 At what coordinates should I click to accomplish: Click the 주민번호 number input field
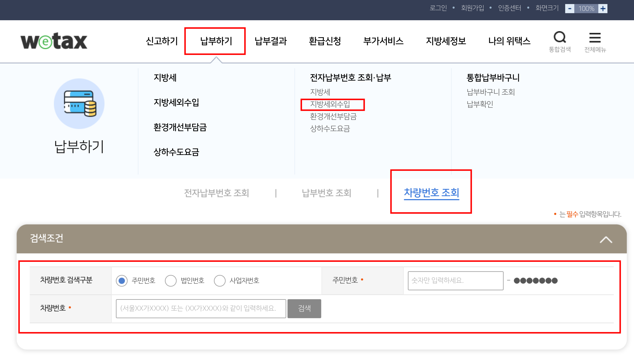click(455, 281)
